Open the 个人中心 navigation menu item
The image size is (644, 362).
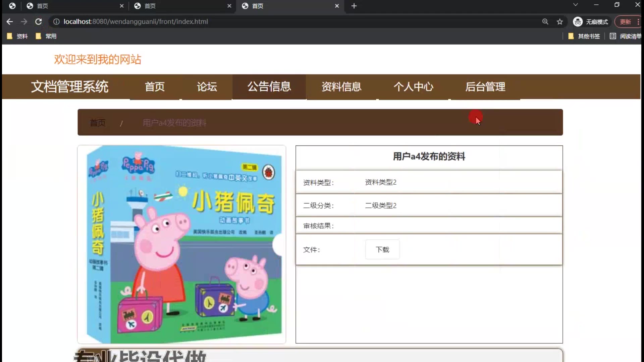pyautogui.click(x=413, y=87)
